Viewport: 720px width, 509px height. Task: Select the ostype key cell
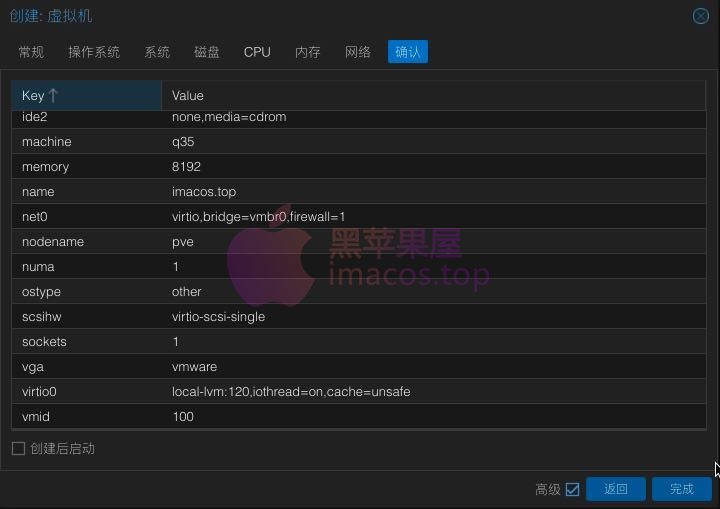point(87,292)
